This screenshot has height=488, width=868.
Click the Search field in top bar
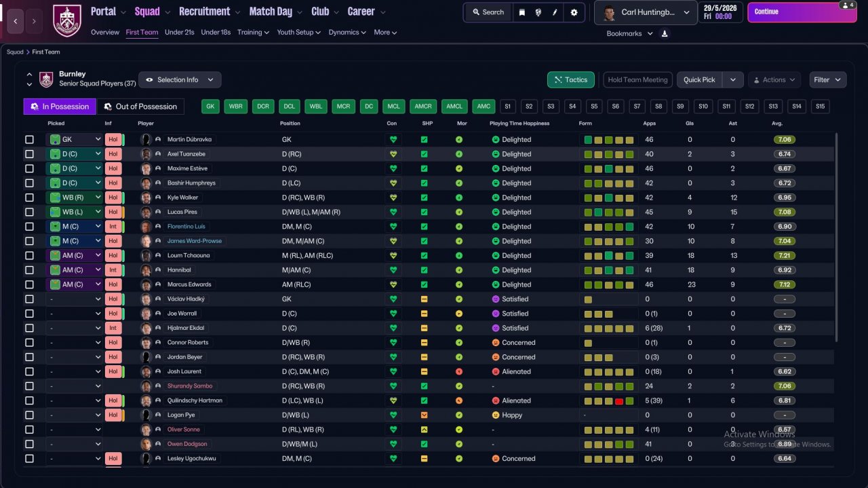click(488, 12)
